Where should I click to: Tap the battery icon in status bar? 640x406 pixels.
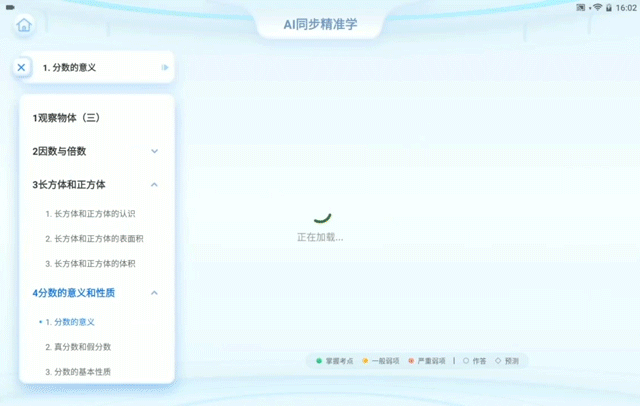609,7
